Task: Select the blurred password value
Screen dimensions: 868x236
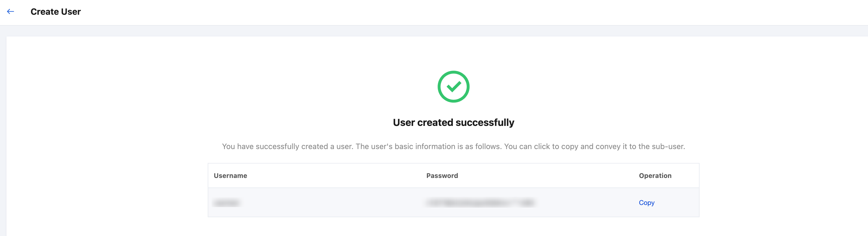Action: [480, 203]
